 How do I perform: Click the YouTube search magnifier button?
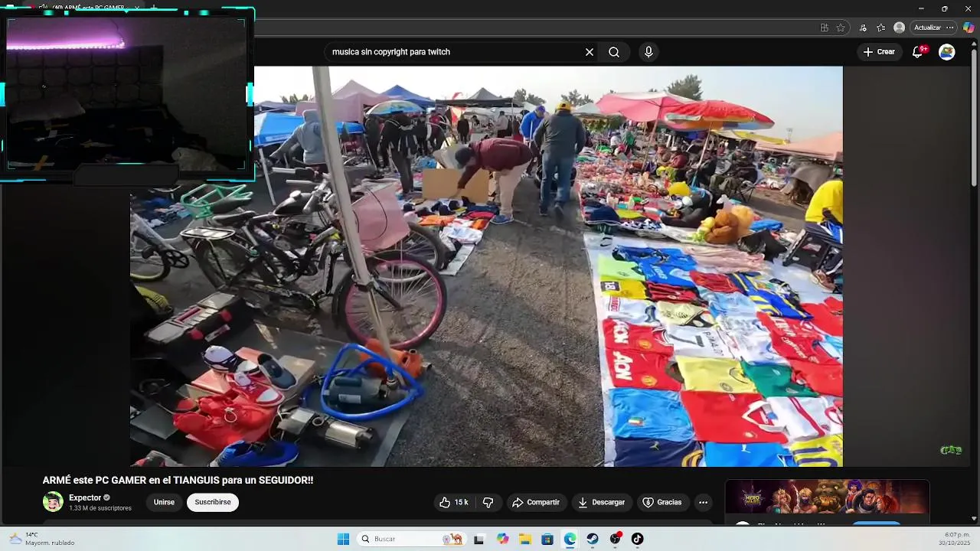point(614,52)
